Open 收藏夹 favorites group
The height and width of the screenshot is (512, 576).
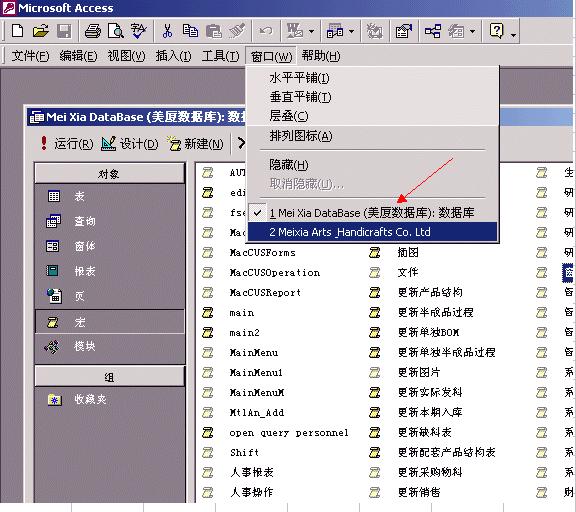coord(77,399)
